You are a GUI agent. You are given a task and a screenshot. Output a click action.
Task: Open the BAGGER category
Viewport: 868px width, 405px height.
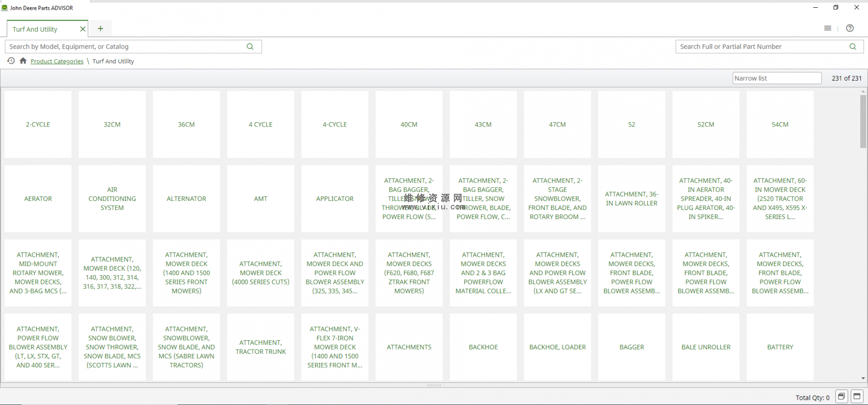[632, 347]
